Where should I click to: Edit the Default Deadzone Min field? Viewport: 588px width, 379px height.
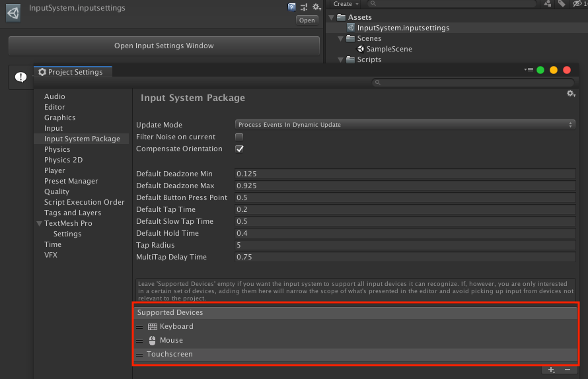pos(404,174)
